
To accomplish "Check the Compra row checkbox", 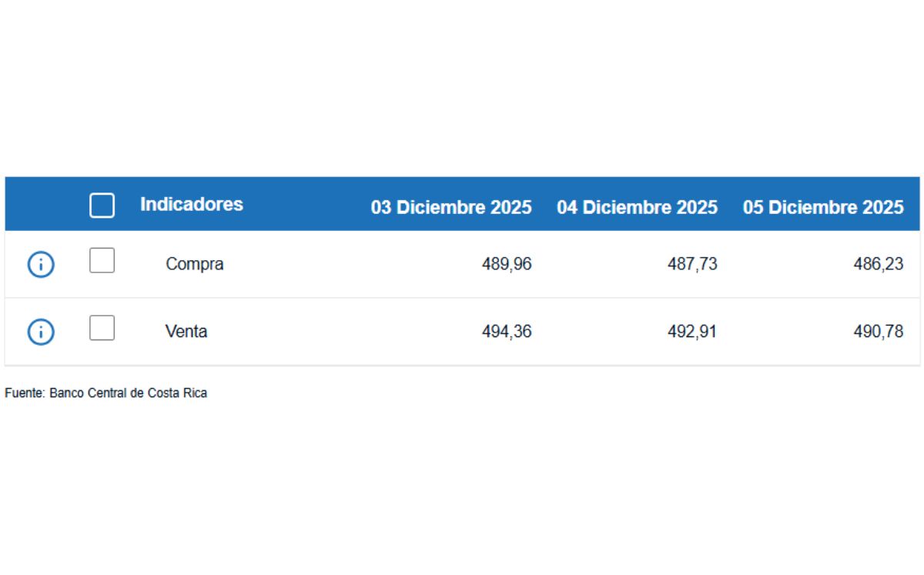I will (102, 260).
